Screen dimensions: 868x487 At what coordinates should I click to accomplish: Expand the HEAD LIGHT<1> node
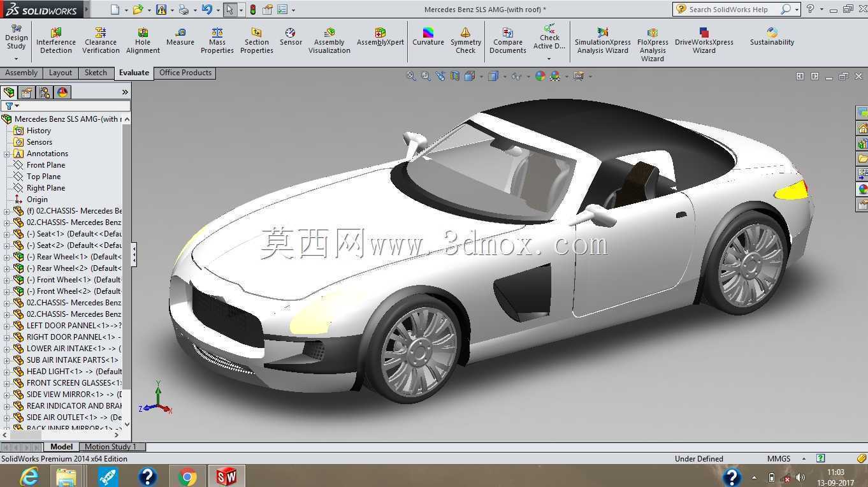click(x=7, y=372)
